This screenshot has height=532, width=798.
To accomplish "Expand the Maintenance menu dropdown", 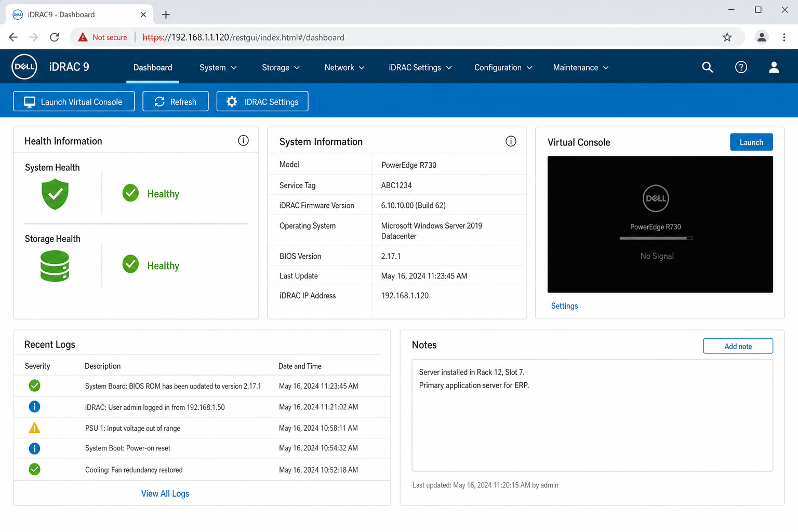I will (581, 68).
